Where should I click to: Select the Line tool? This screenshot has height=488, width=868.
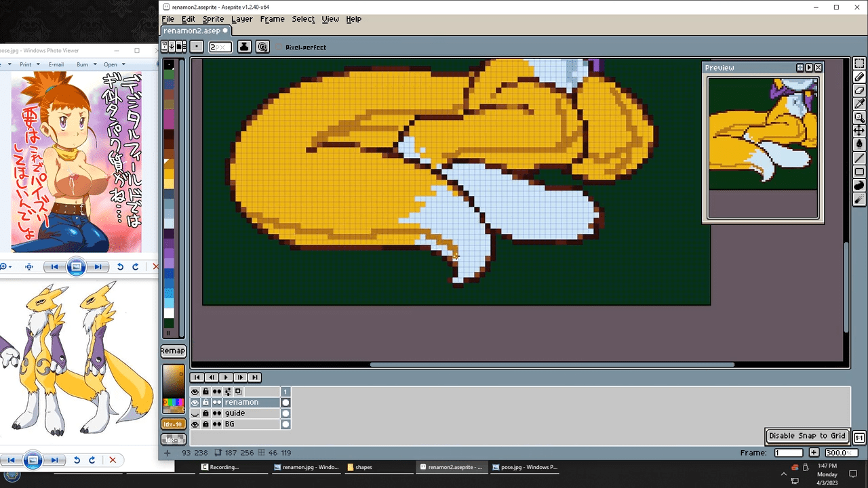(x=859, y=158)
